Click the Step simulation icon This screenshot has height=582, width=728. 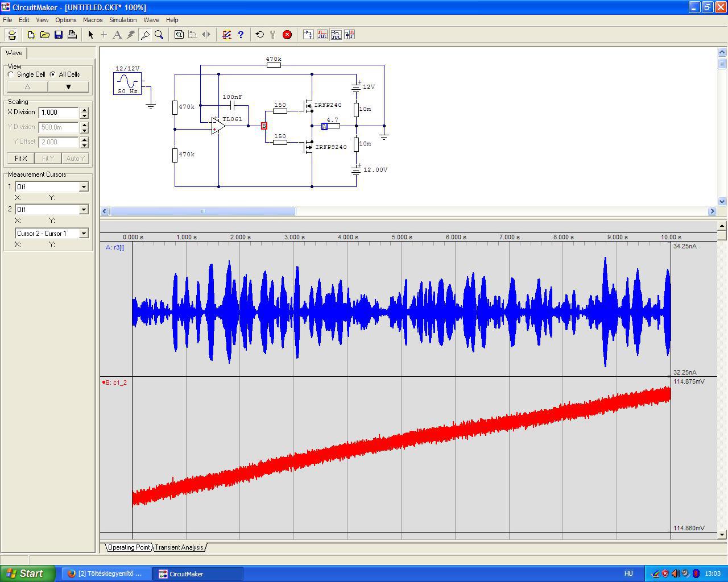pyautogui.click(x=274, y=35)
